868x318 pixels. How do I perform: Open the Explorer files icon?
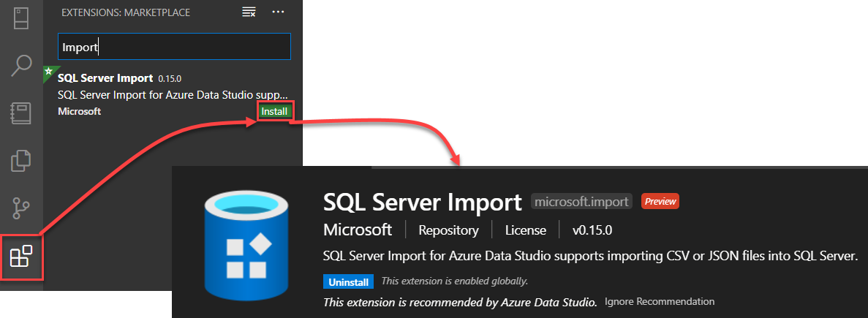click(x=21, y=161)
